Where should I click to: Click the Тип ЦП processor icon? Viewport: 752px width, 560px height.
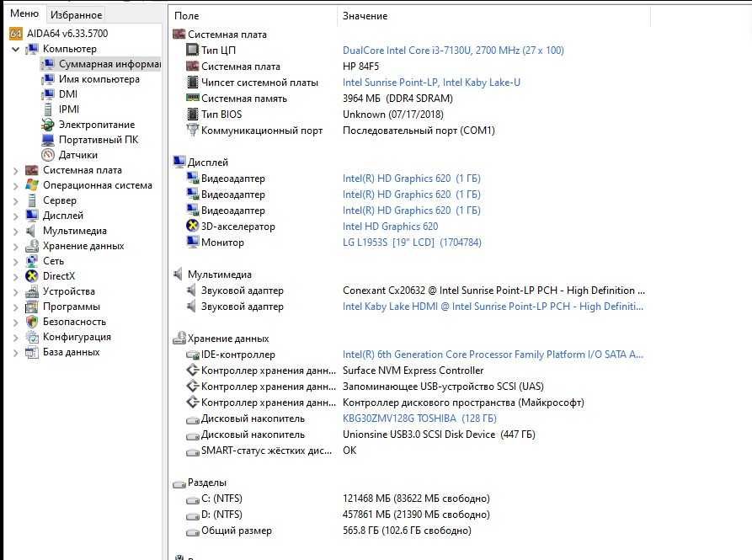192,50
